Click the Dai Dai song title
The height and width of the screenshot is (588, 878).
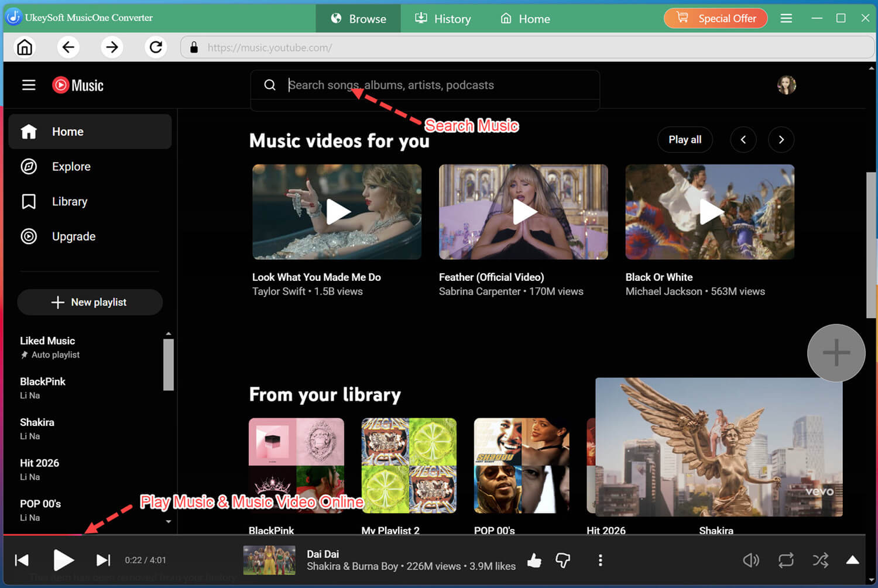click(x=323, y=553)
